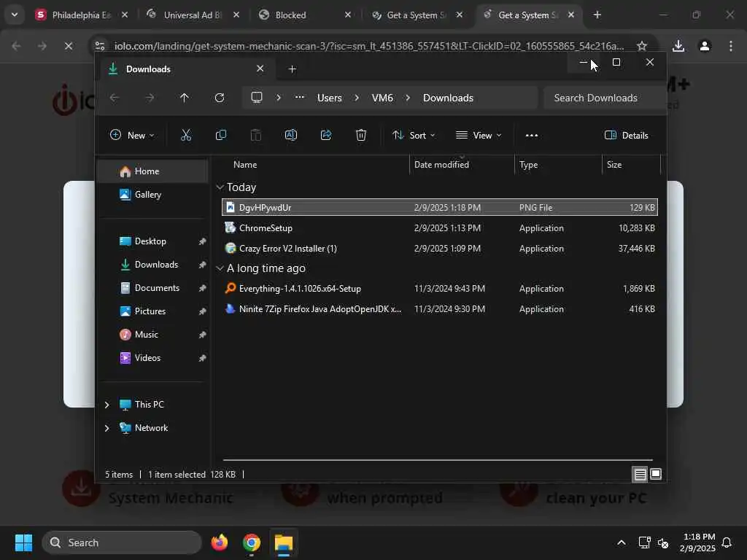Image resolution: width=747 pixels, height=560 pixels.
Task: Switch to details list view icon in status bar
Action: 640,474
